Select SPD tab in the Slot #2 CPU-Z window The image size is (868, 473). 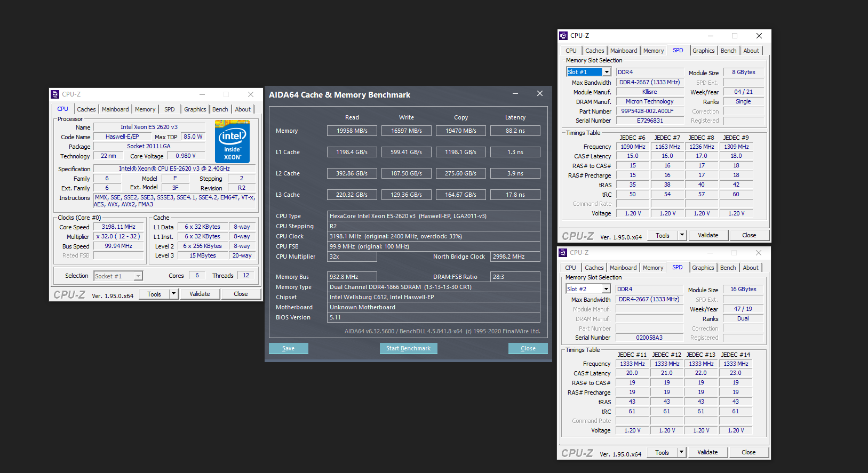[x=678, y=267]
